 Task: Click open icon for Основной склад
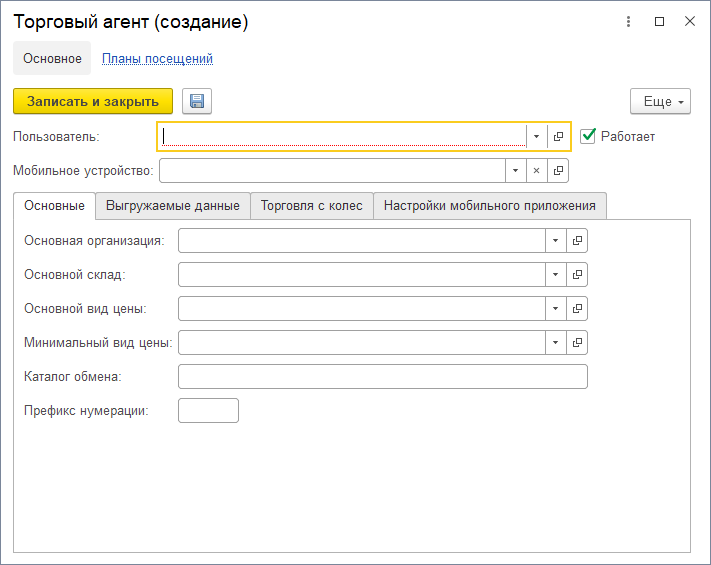pyautogui.click(x=577, y=275)
